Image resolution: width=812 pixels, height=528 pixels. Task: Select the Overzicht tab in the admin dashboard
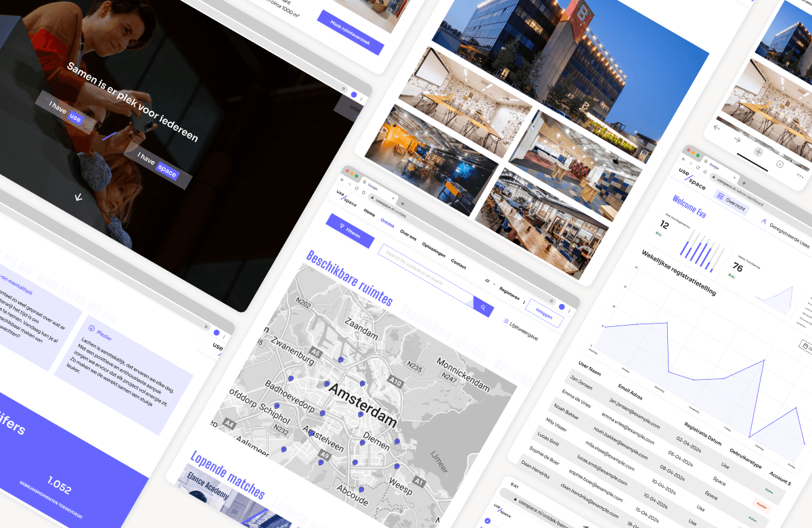(731, 203)
